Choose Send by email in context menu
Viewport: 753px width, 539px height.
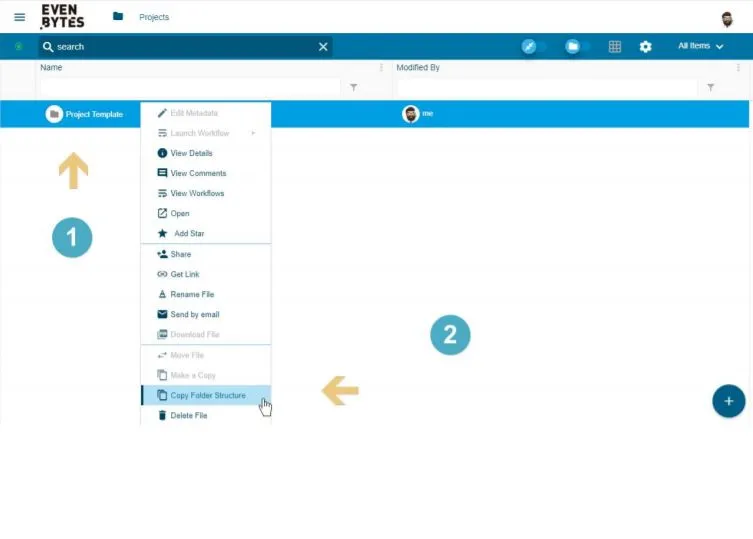click(x=206, y=315)
